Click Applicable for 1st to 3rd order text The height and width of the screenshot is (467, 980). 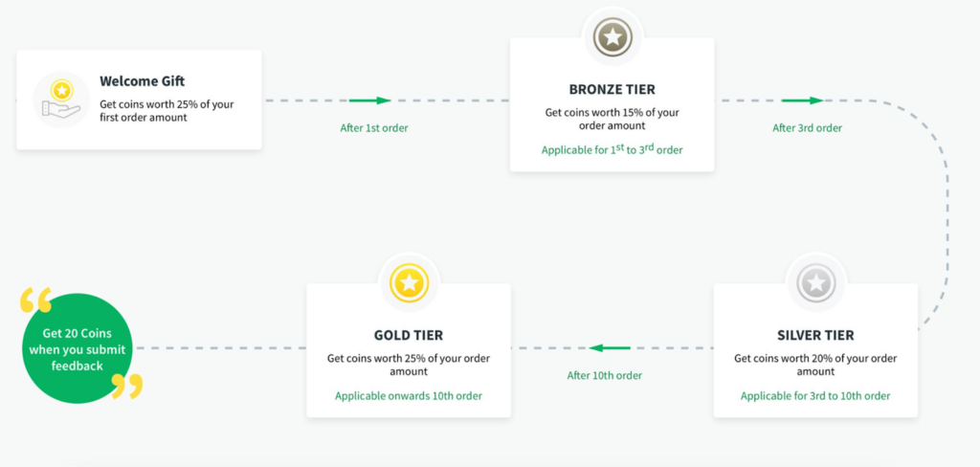coord(612,149)
